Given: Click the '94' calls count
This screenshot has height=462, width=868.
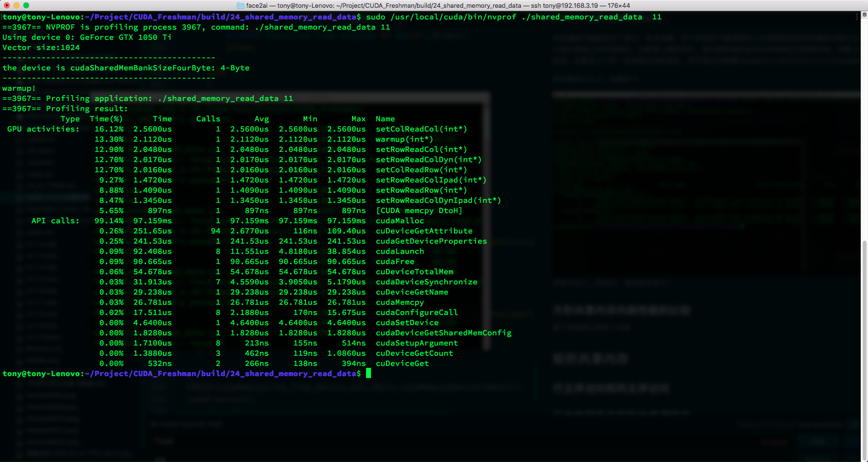Looking at the screenshot, I should point(215,231).
